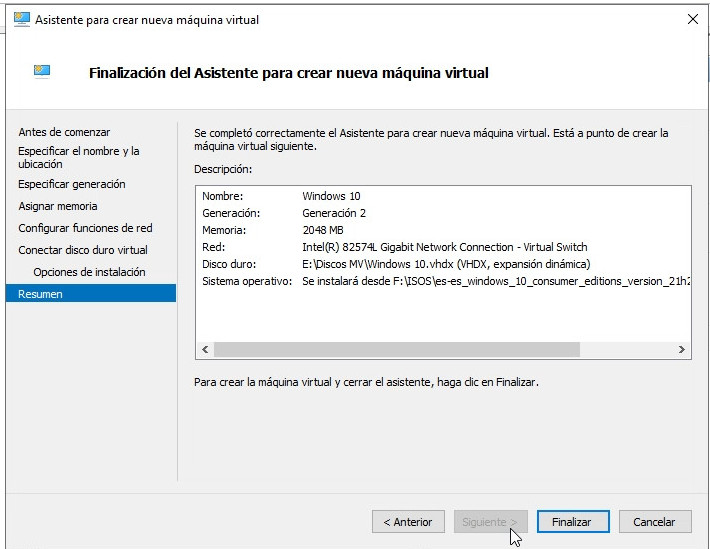This screenshot has width=710, height=549.
Task: Select 'Conectar disco duro virtual' step
Action: click(83, 250)
